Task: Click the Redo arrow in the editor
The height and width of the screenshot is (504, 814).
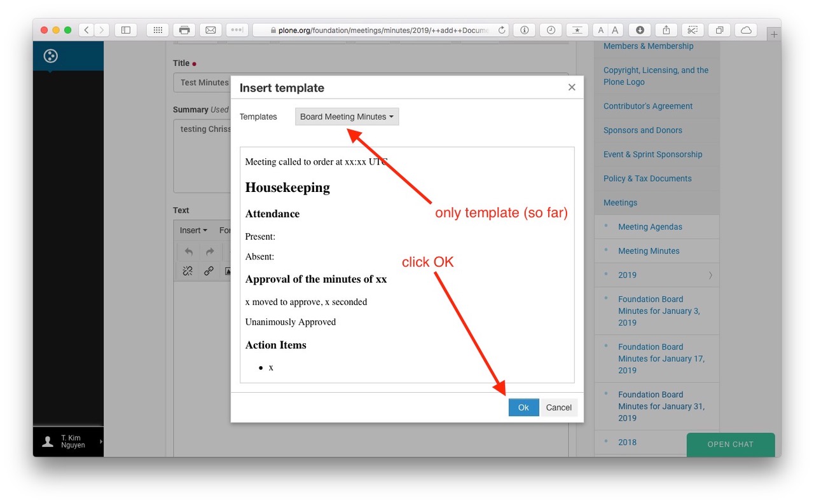Action: pos(210,252)
